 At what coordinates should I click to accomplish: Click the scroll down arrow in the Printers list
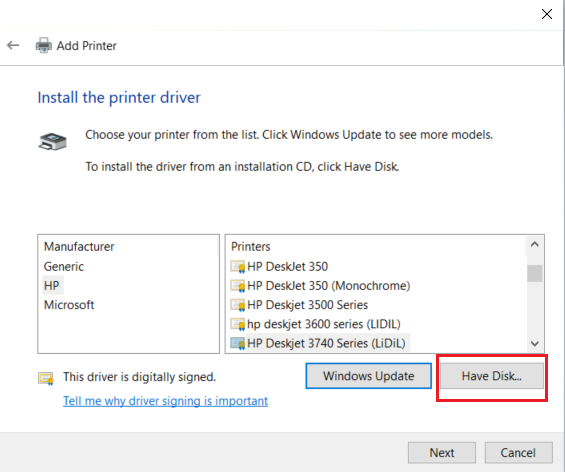535,344
